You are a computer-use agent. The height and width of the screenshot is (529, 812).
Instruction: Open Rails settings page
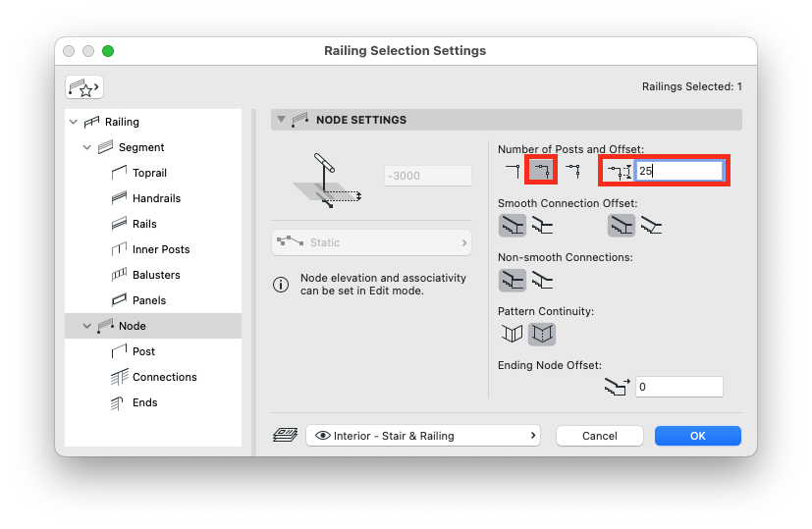pyautogui.click(x=144, y=224)
